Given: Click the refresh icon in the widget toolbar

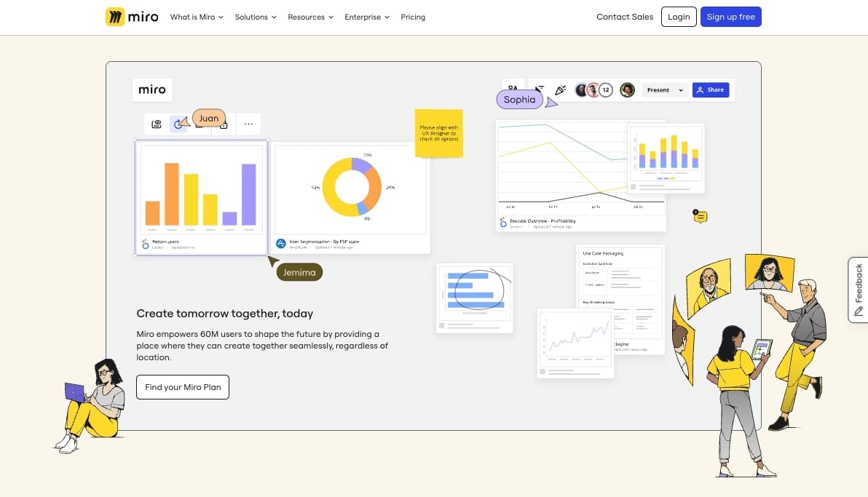Looking at the screenshot, I should click(178, 124).
